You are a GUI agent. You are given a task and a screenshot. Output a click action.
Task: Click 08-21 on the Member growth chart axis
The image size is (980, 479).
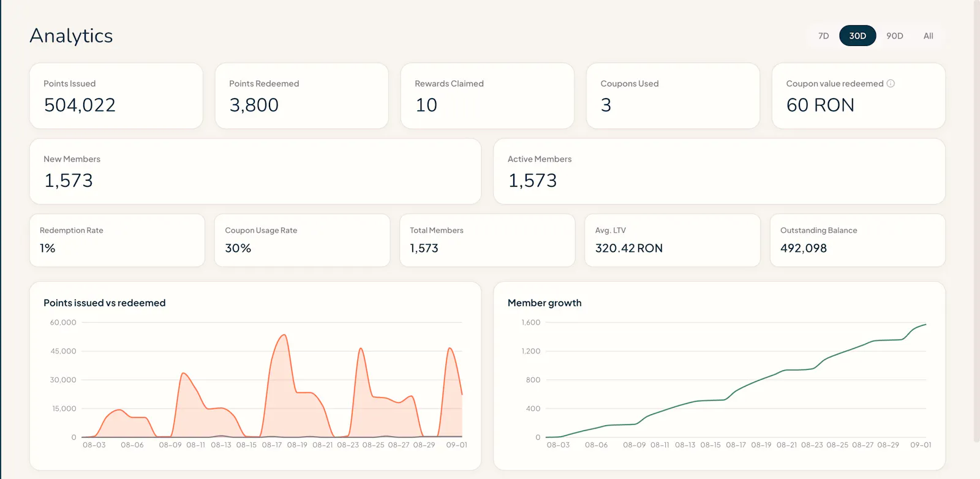(787, 445)
